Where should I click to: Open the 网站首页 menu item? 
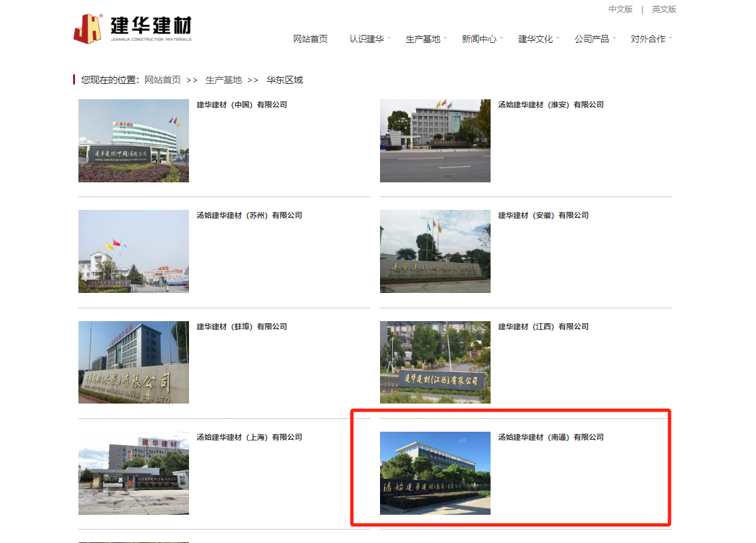[310, 39]
